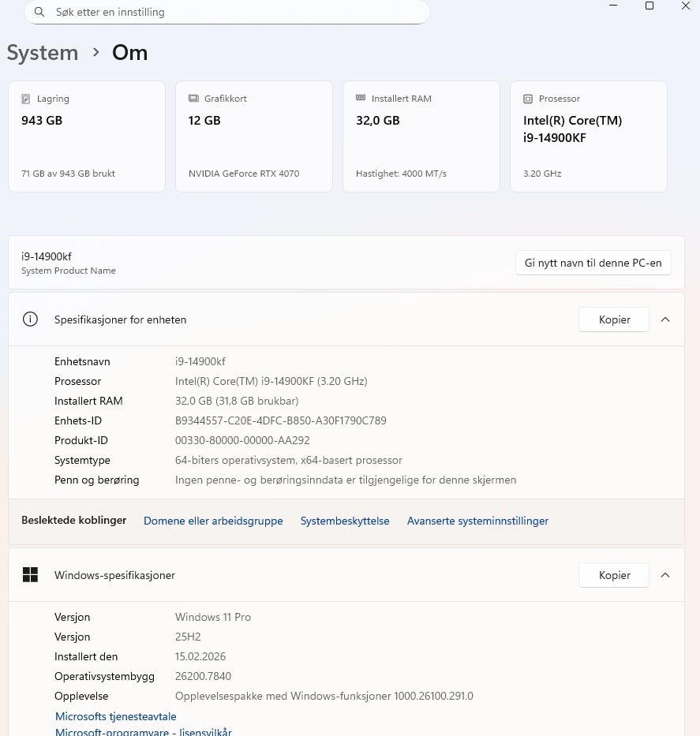The width and height of the screenshot is (700, 736).
Task: Go back to System in breadcrumb
Action: [43, 53]
